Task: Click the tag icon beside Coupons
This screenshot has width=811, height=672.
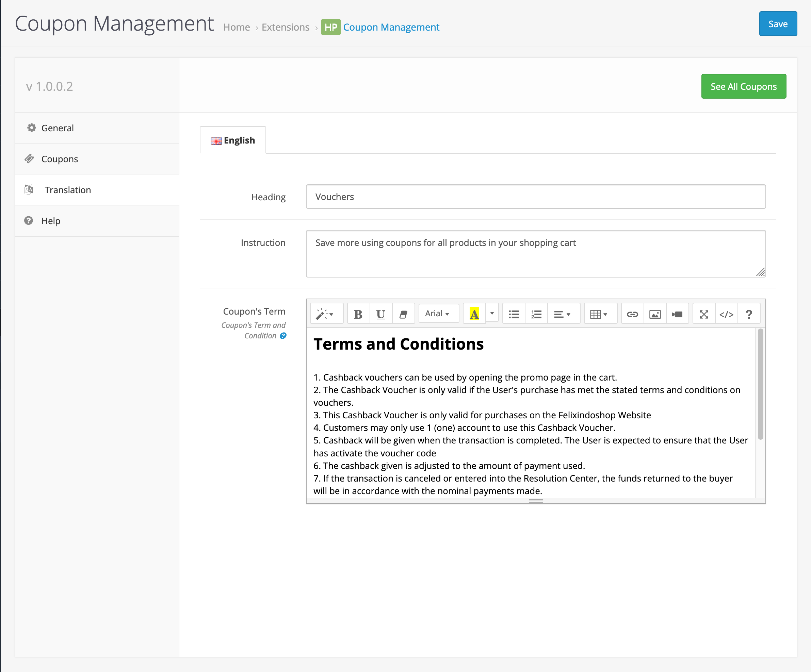Action: click(x=29, y=158)
